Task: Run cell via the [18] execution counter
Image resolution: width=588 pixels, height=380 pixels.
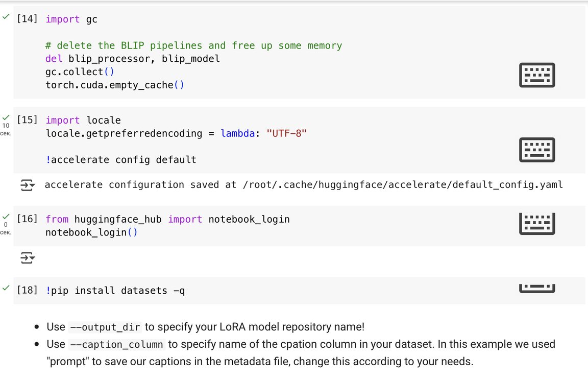Action: coord(27,291)
